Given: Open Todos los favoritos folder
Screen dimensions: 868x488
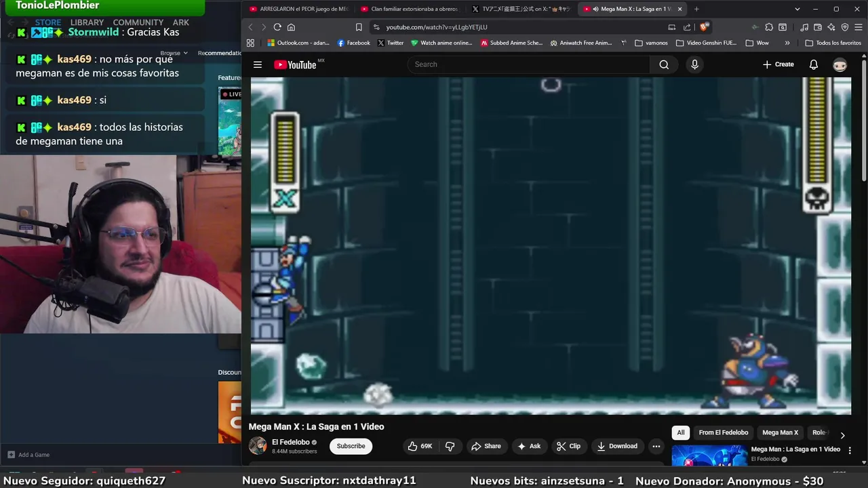Looking at the screenshot, I should coord(833,43).
